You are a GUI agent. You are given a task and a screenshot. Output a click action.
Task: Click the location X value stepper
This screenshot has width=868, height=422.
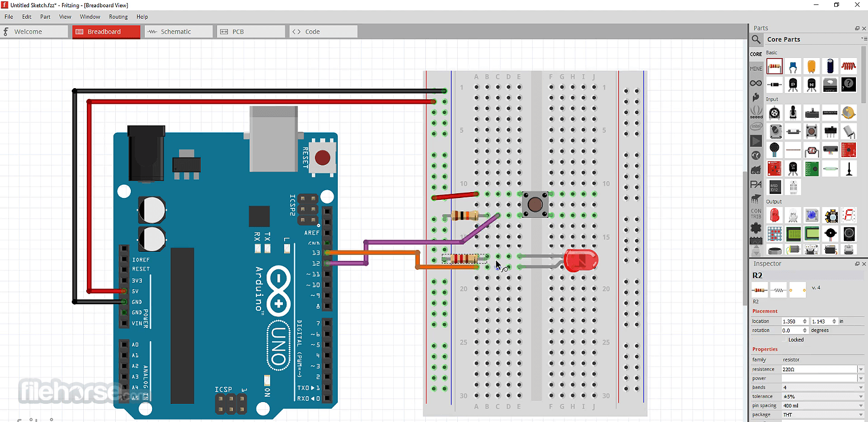[x=805, y=321]
